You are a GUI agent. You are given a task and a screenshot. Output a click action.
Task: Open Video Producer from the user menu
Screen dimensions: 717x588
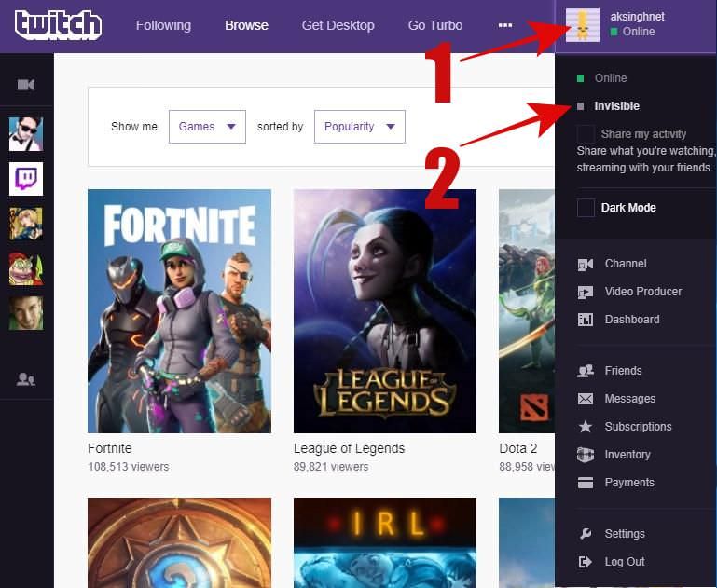coord(643,292)
